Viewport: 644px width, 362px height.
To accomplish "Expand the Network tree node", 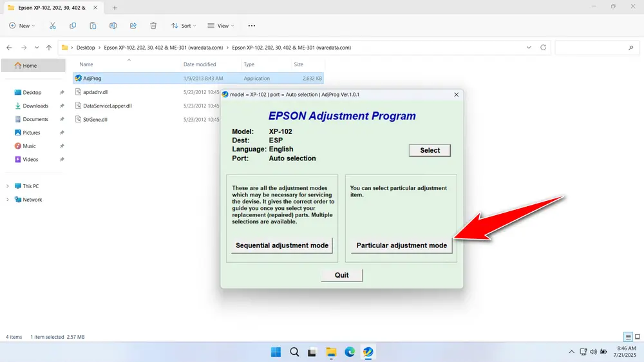I will tap(7, 200).
